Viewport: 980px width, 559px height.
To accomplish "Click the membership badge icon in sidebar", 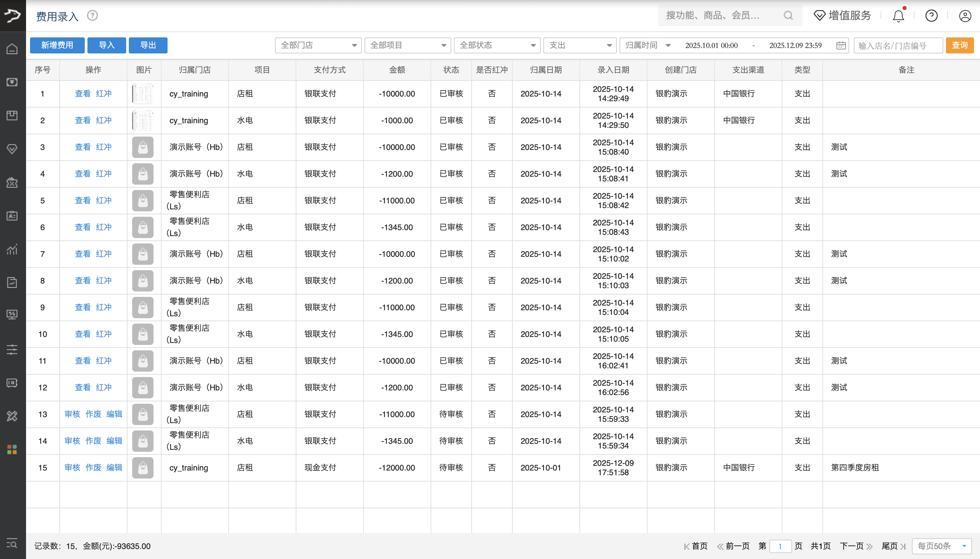I will [12, 149].
